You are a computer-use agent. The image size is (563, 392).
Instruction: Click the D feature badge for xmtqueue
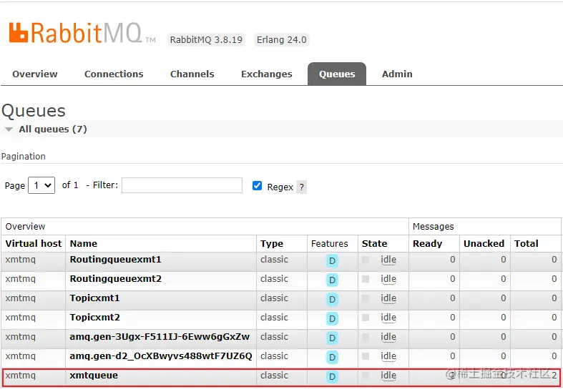(332, 376)
